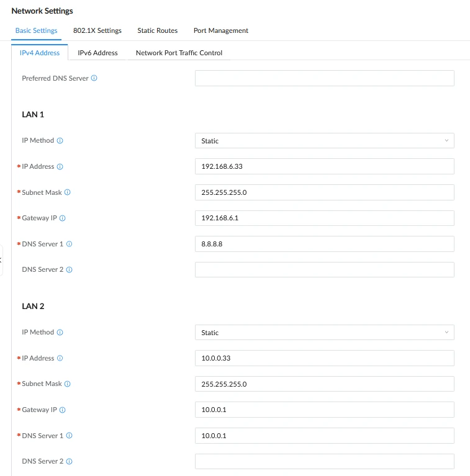Open the LAN 1 IP Method dropdown
Viewport: 470px width, 476px height.
(x=325, y=140)
